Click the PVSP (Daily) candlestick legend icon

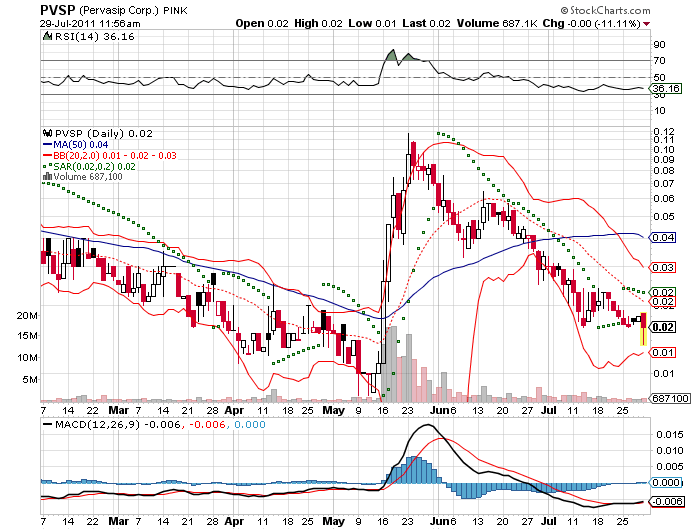pos(47,133)
